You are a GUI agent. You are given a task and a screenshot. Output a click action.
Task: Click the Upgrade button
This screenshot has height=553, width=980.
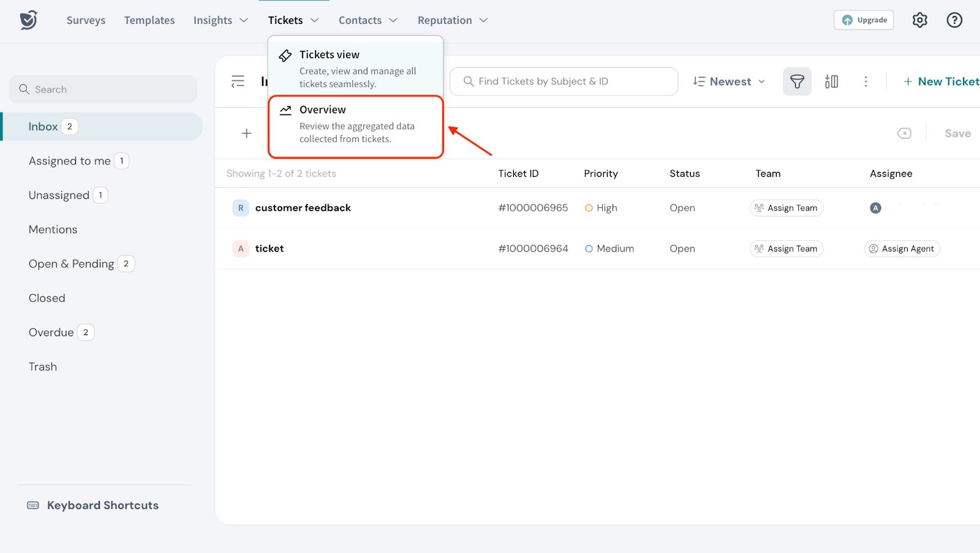(x=864, y=20)
